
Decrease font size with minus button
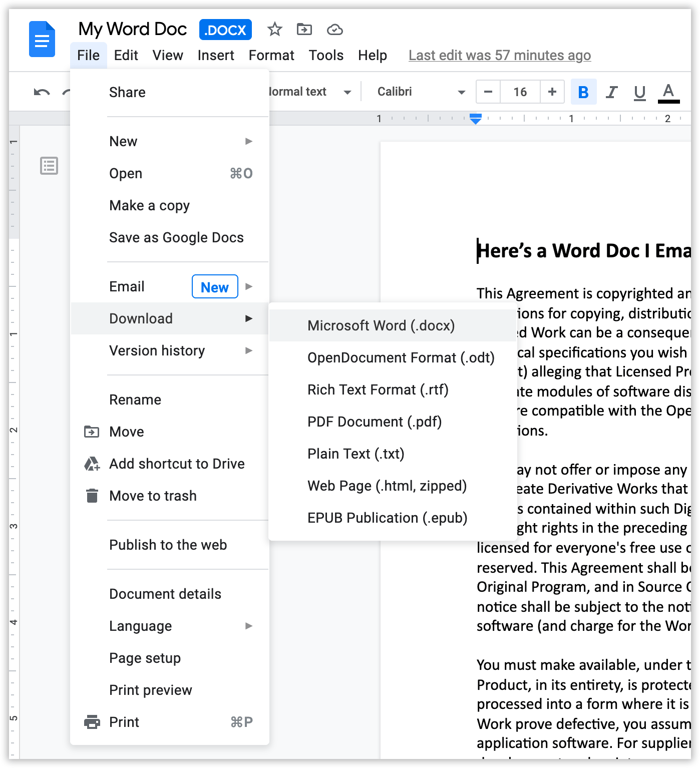488,92
